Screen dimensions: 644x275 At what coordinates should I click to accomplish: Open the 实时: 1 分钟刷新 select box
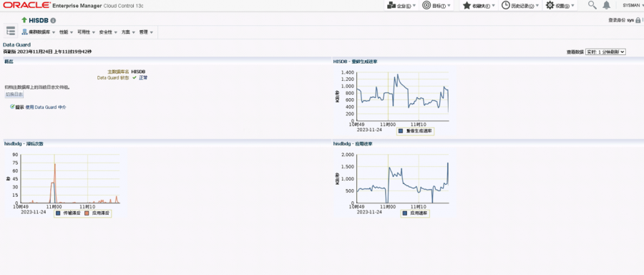tap(605, 52)
